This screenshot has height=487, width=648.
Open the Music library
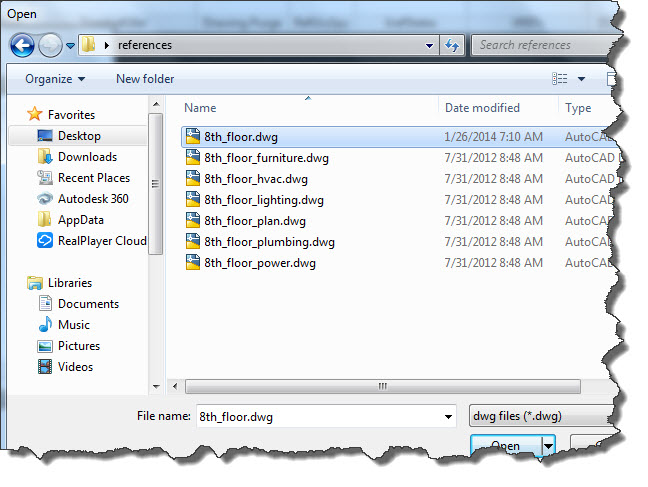[x=73, y=325]
